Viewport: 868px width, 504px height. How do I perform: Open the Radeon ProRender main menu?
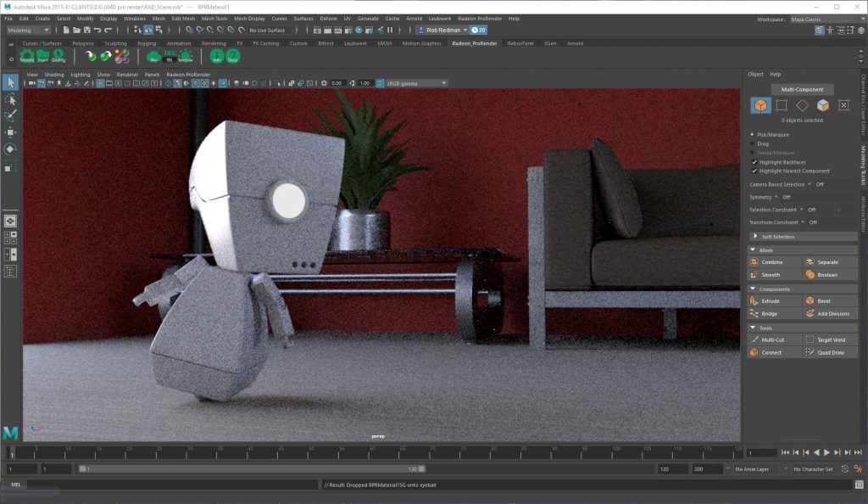point(480,19)
